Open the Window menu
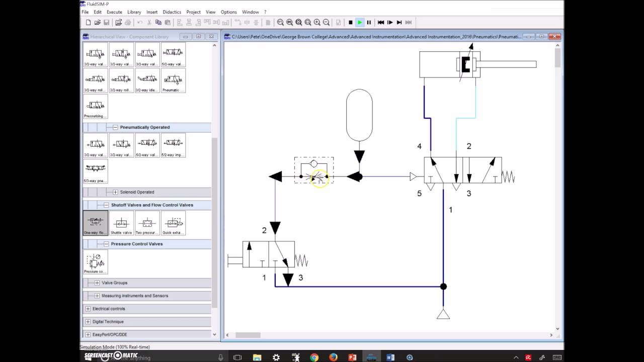Viewport: 644px width, 362px height. [251, 12]
